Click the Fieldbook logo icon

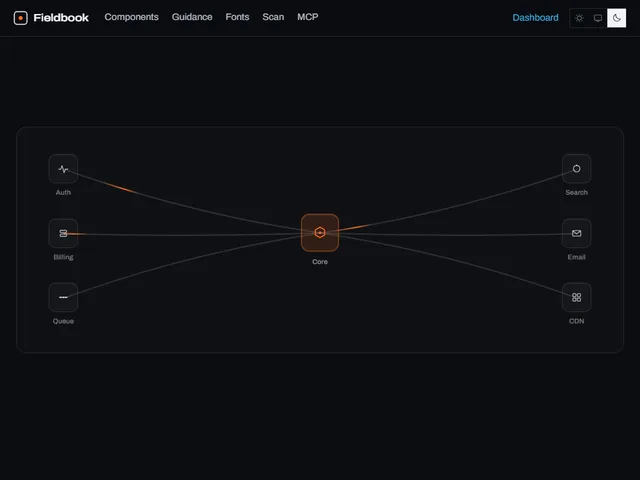coord(20,18)
